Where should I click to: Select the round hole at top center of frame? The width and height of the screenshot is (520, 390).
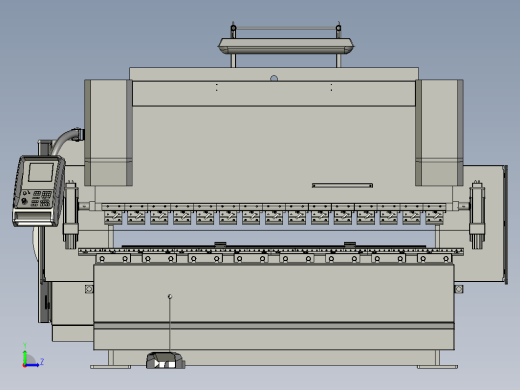click(274, 79)
